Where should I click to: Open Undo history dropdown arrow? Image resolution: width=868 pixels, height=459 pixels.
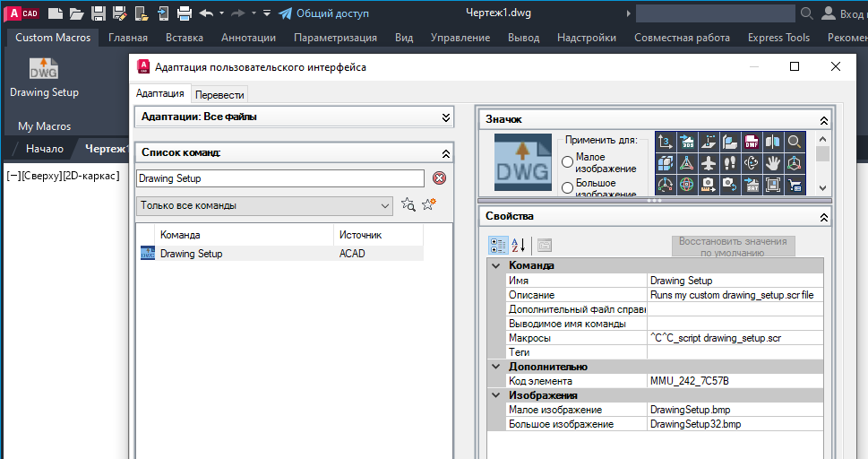coord(222,13)
